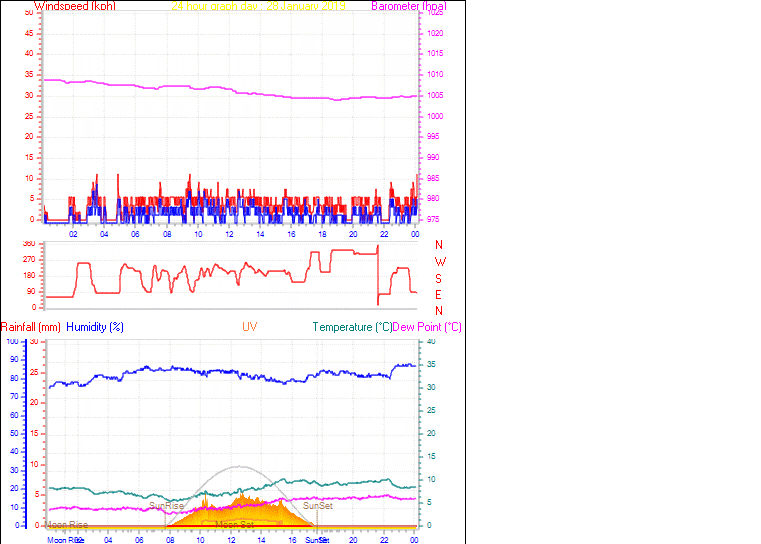Image resolution: width=761 pixels, height=544 pixels.
Task: Click the Windspeed (kph) axis title
Action: [75, 6]
